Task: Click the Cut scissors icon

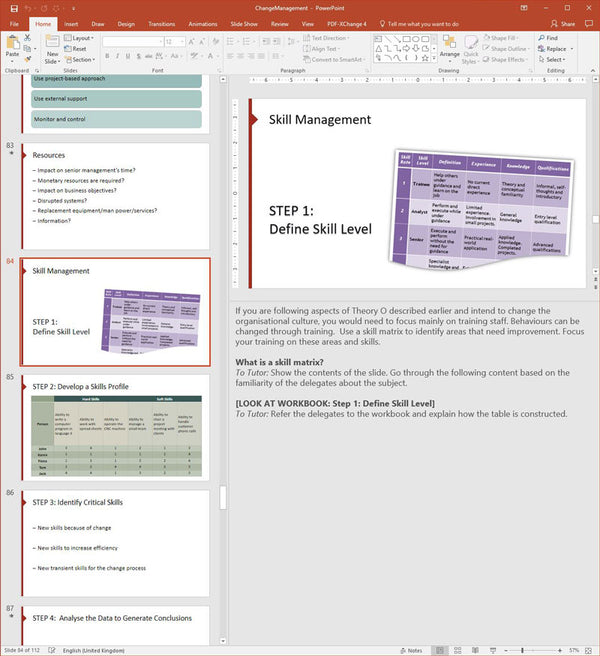Action: pos(27,38)
